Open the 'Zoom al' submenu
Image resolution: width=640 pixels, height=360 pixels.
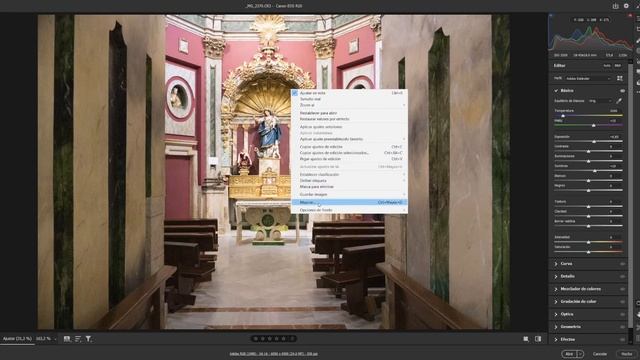[349, 105]
